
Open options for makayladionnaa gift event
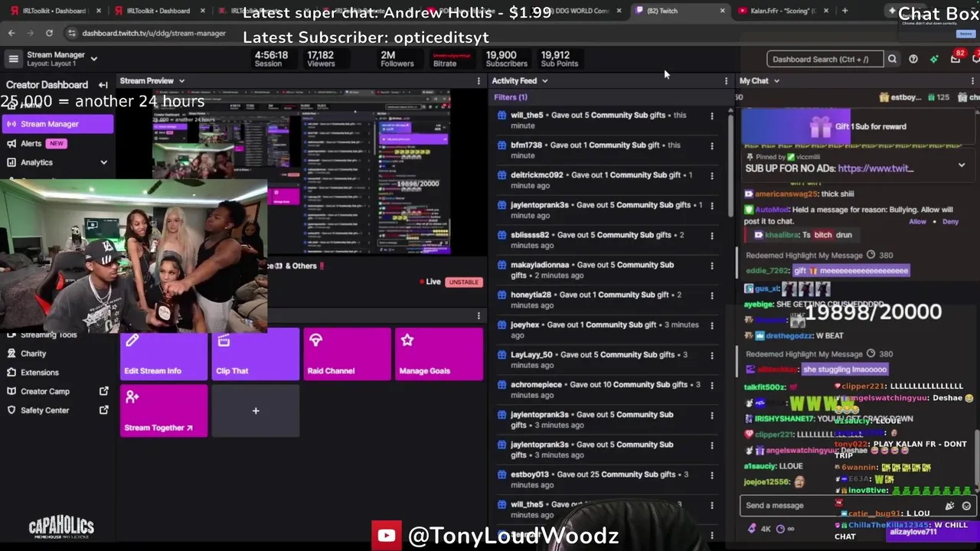point(712,266)
